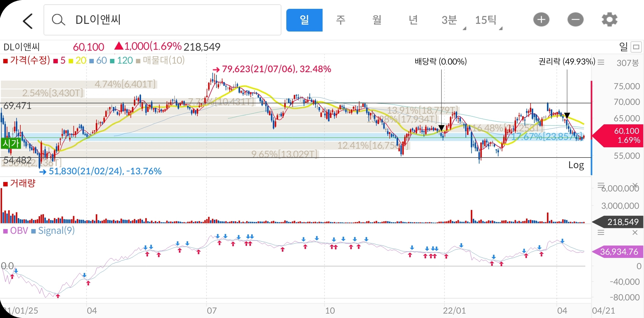Tap the 20-day moving average legend
The image size is (644, 318).
coord(78,61)
